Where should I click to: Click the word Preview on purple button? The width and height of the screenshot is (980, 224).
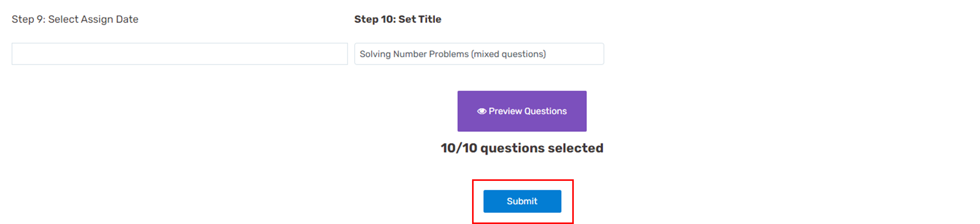tap(505, 111)
